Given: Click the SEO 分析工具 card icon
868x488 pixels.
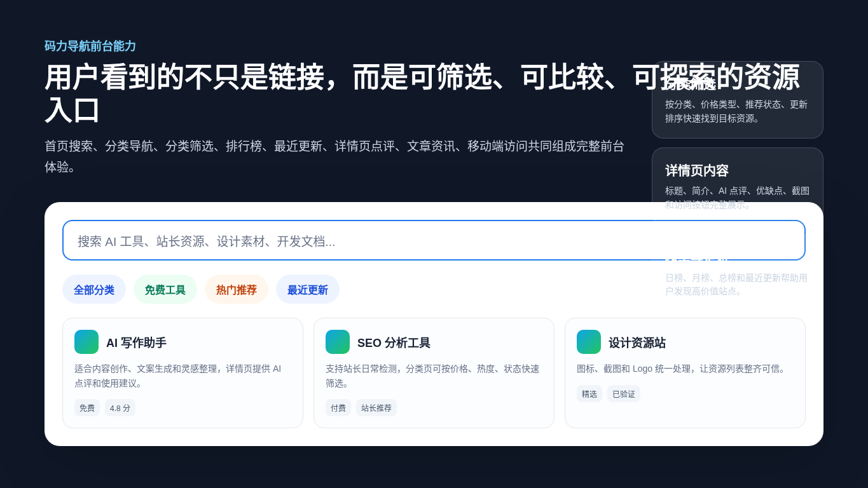Looking at the screenshot, I should (338, 342).
